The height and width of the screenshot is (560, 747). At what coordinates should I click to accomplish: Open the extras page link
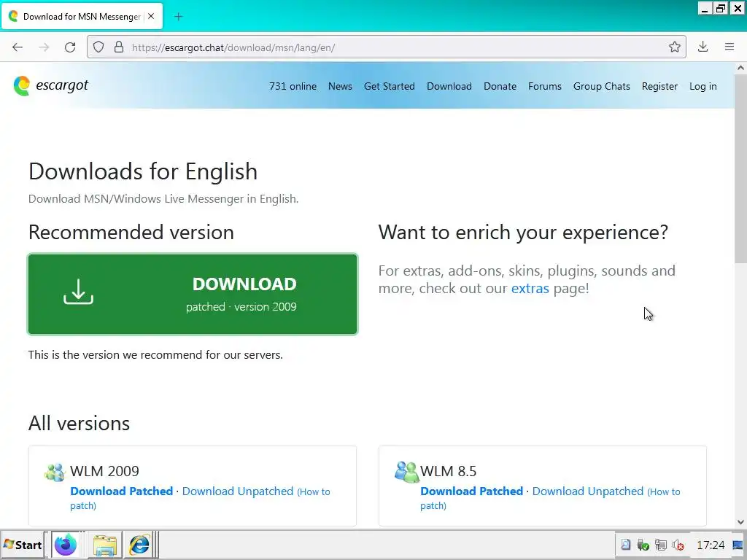pos(530,288)
